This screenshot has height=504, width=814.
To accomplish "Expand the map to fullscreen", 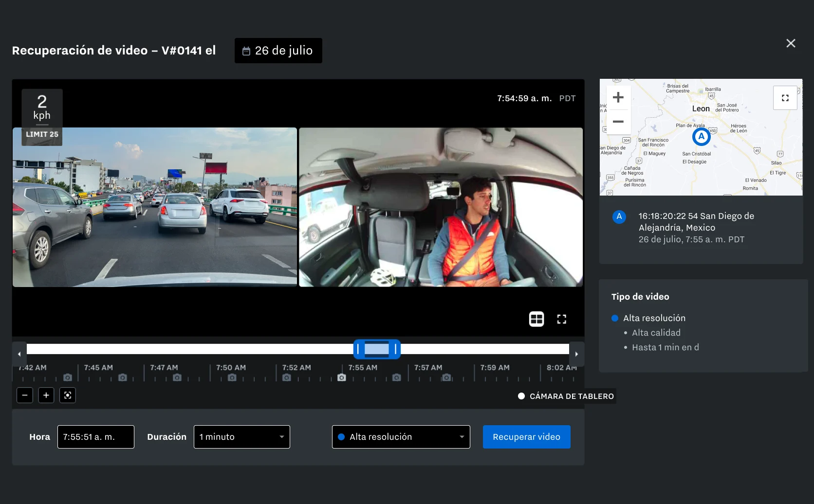I will [785, 97].
